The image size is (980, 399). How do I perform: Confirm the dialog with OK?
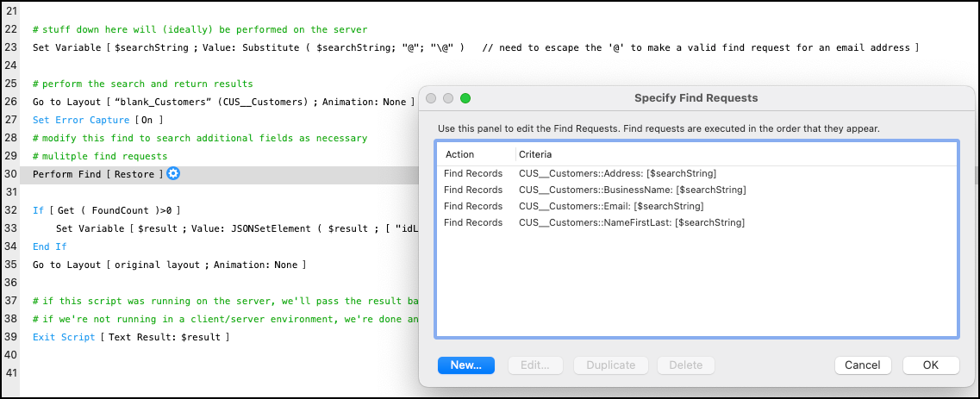click(931, 365)
